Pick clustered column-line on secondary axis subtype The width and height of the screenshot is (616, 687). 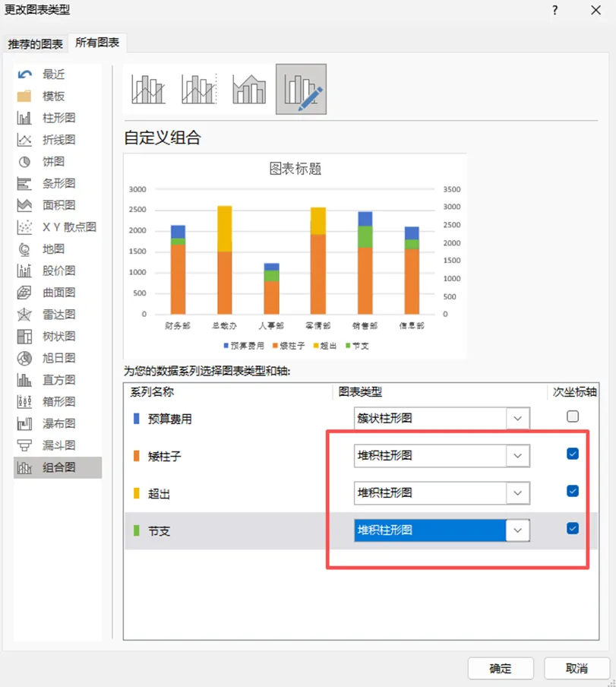pos(200,90)
